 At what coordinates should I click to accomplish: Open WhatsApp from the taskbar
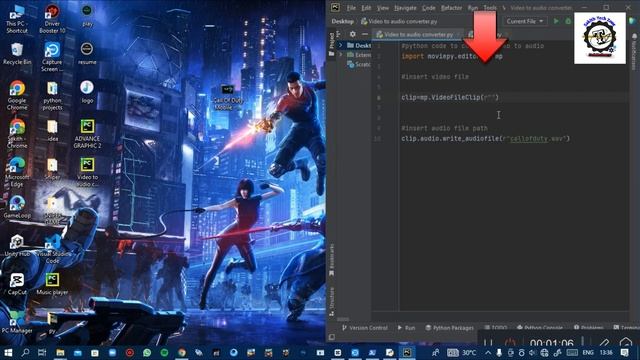click(147, 352)
